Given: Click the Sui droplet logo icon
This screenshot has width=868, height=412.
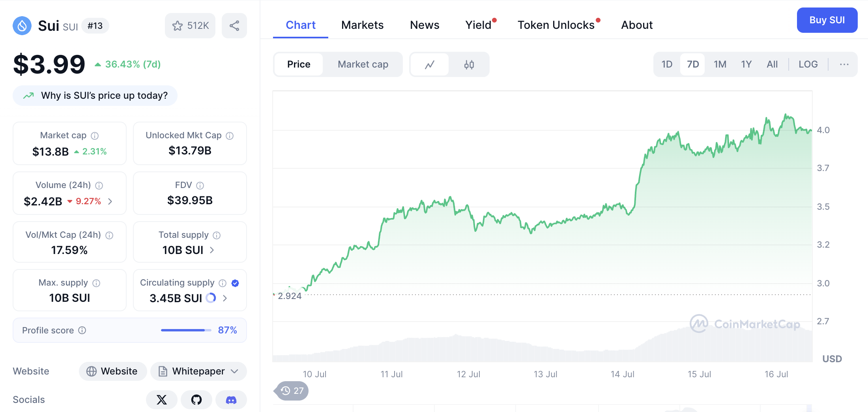Looking at the screenshot, I should tap(22, 26).
